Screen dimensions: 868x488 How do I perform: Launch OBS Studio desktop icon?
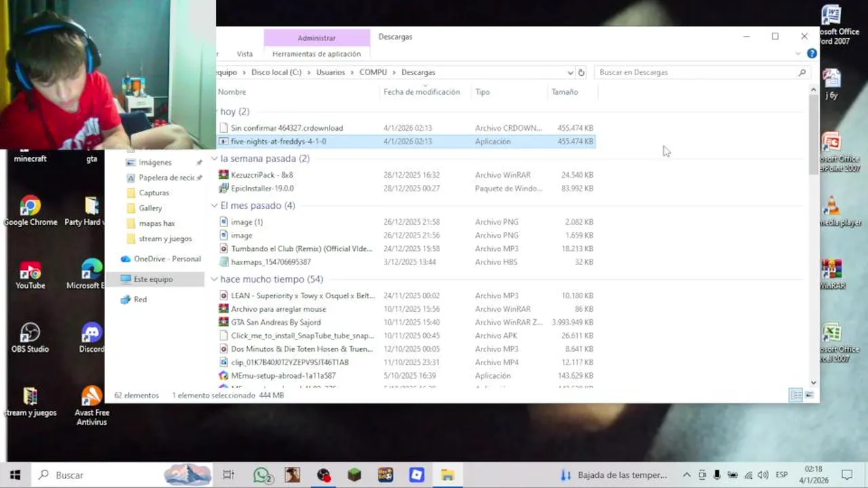[x=30, y=338]
